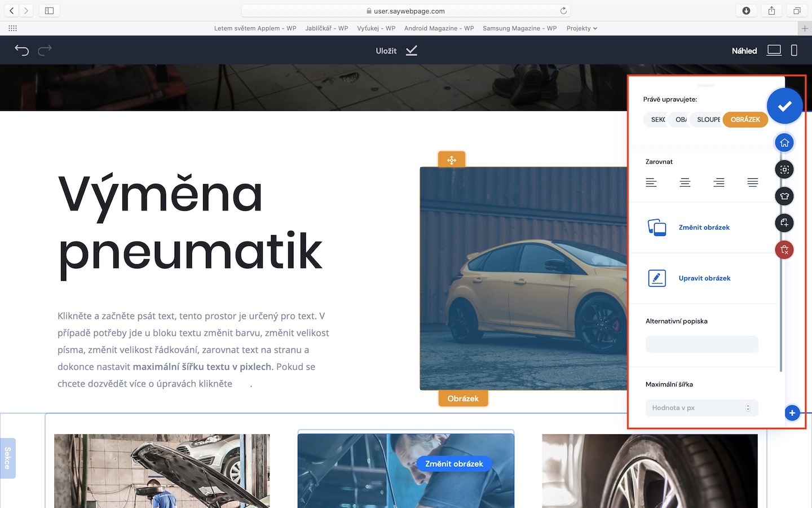
Task: Delete the element with the red trash icon
Action: [x=784, y=249]
